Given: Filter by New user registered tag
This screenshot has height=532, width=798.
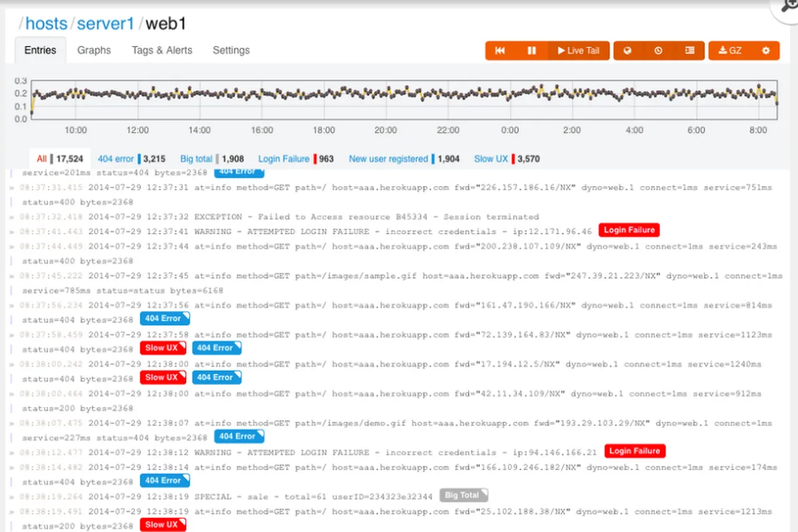Looking at the screenshot, I should coord(404,159).
